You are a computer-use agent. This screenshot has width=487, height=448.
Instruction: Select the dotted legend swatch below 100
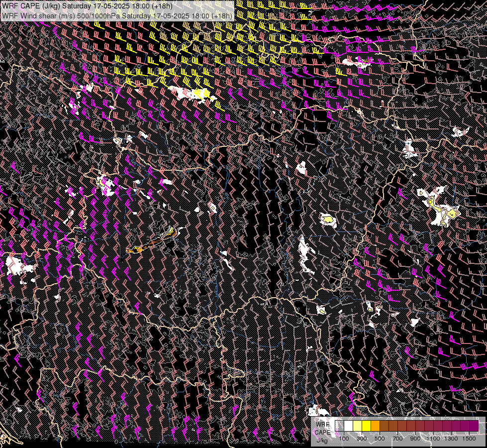(x=339, y=426)
